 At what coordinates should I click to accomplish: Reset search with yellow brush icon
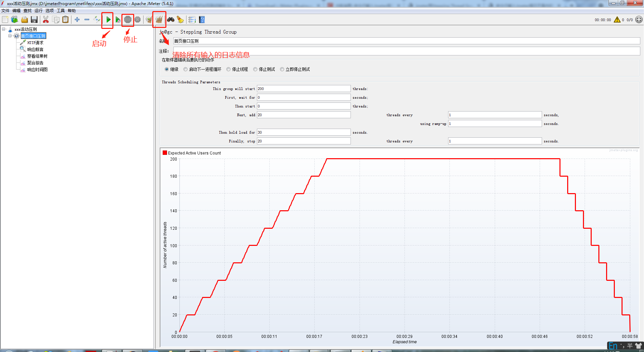coord(180,19)
